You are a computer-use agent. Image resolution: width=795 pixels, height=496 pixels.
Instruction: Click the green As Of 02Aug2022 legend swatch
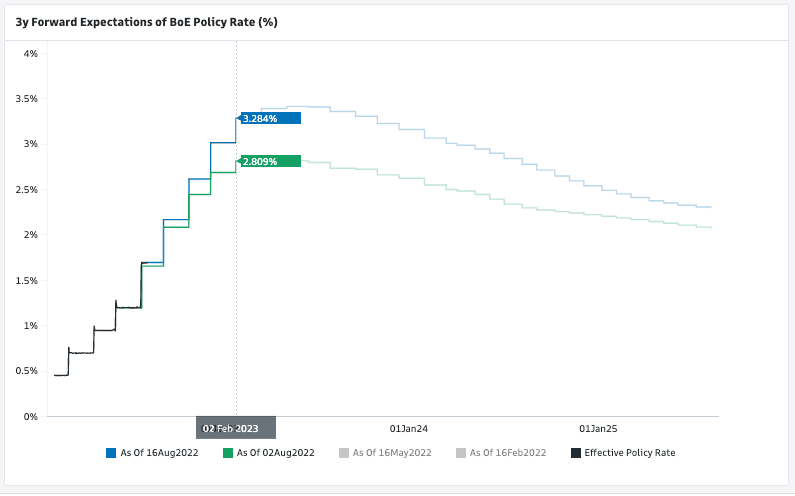(x=228, y=453)
